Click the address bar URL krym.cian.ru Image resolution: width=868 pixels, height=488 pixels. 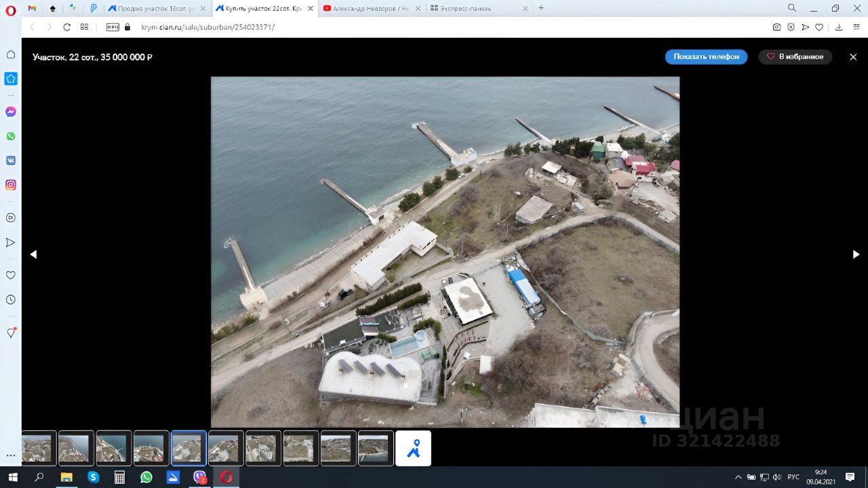coord(208,27)
